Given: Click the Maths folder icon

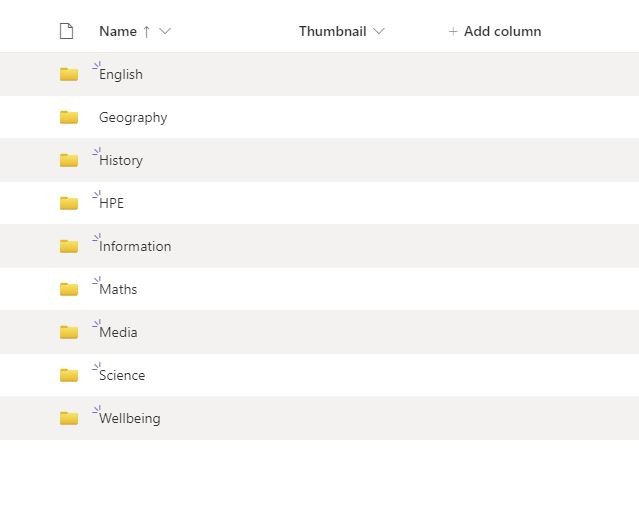Looking at the screenshot, I should tap(69, 289).
